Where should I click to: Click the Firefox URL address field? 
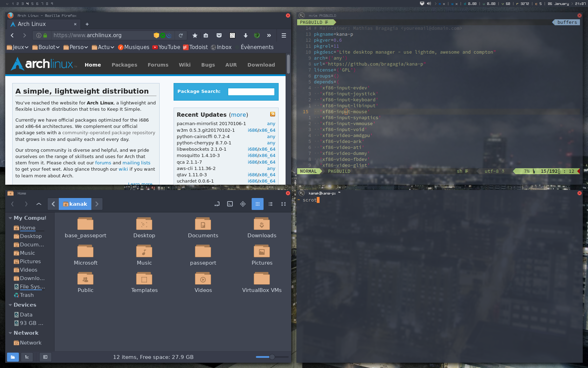[101, 35]
